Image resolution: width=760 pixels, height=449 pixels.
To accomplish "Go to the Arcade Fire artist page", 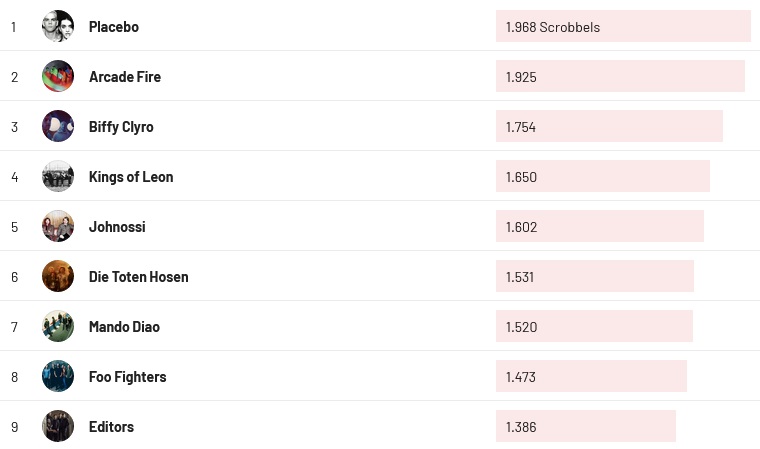I will tap(125, 77).
